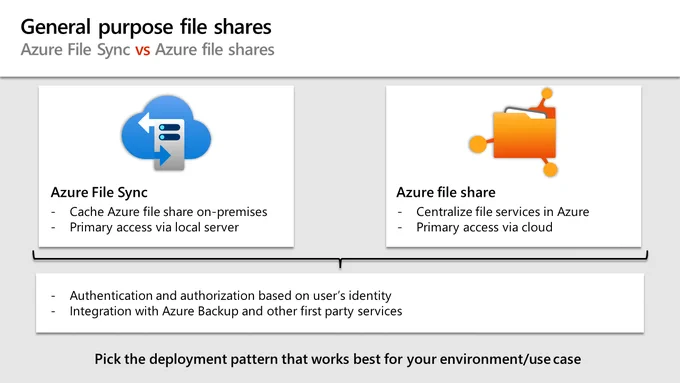Viewport: 680px width, 383px height.
Task: Select the 'Azure File Sync' card heading
Action: pos(99,192)
